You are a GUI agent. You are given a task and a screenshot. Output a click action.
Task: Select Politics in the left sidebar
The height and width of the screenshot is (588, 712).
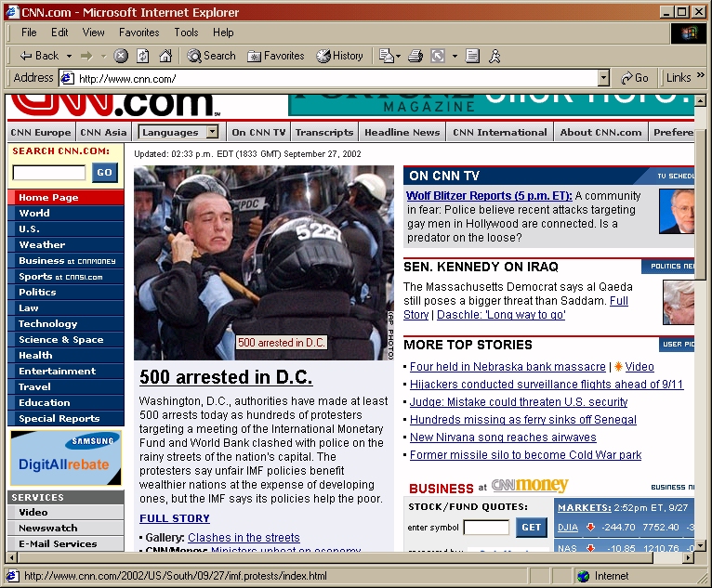37,292
